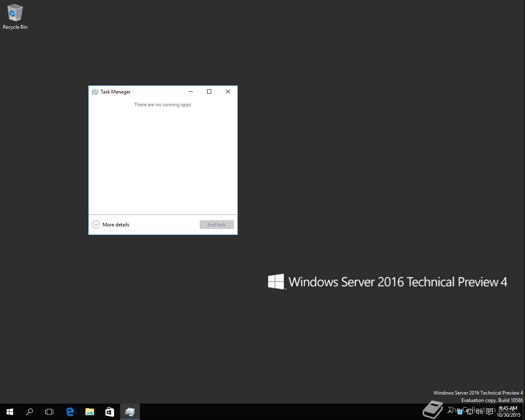Viewport: 525px width, 420px height.
Task: Minimize the Task Manager window
Action: (191, 91)
